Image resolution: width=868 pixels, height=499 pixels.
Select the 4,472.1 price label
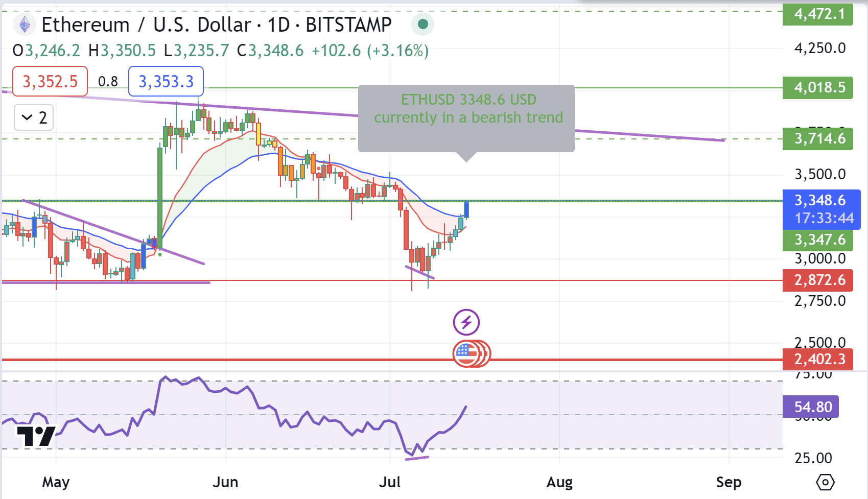click(818, 14)
